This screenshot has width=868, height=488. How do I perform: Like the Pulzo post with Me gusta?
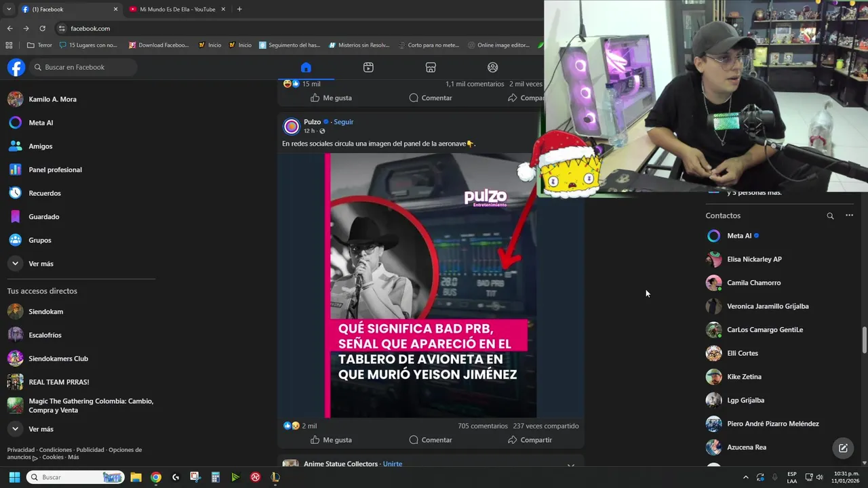pyautogui.click(x=331, y=440)
